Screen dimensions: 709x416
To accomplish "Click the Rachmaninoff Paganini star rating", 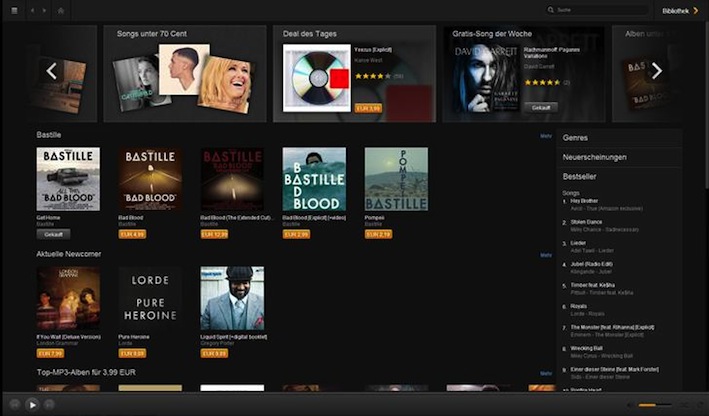I will (543, 82).
